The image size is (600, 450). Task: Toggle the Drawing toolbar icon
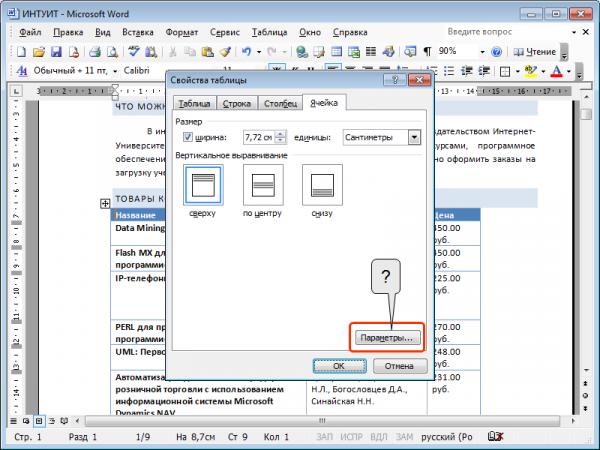pyautogui.click(x=388, y=52)
